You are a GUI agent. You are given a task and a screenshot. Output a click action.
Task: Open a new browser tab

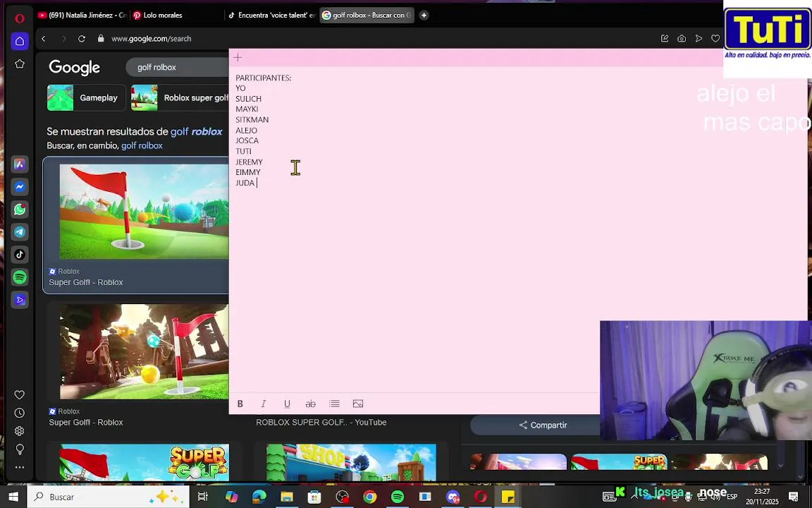[x=424, y=16]
